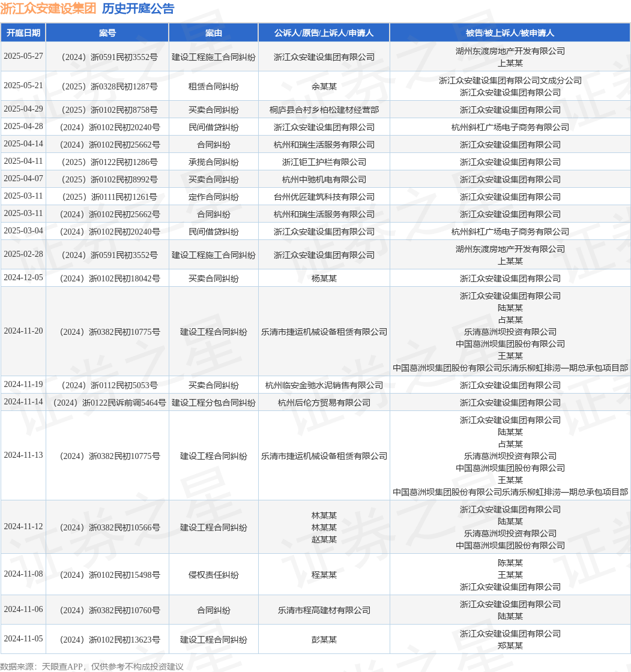Click case number （2024）浙0112民初5053号

(107, 385)
